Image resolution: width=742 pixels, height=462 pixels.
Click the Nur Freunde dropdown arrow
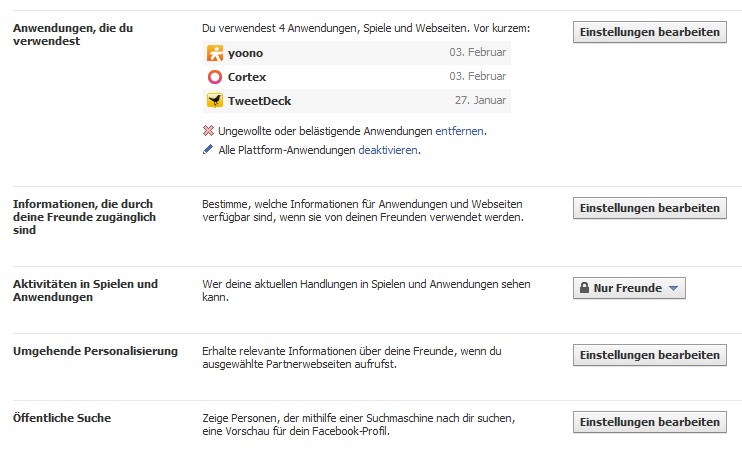point(674,288)
